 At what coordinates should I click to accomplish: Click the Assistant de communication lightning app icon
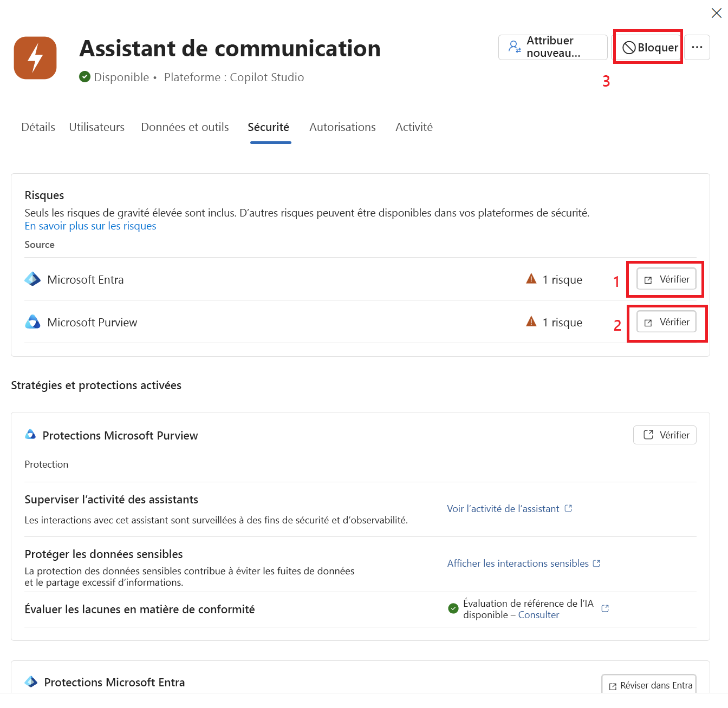tap(35, 58)
